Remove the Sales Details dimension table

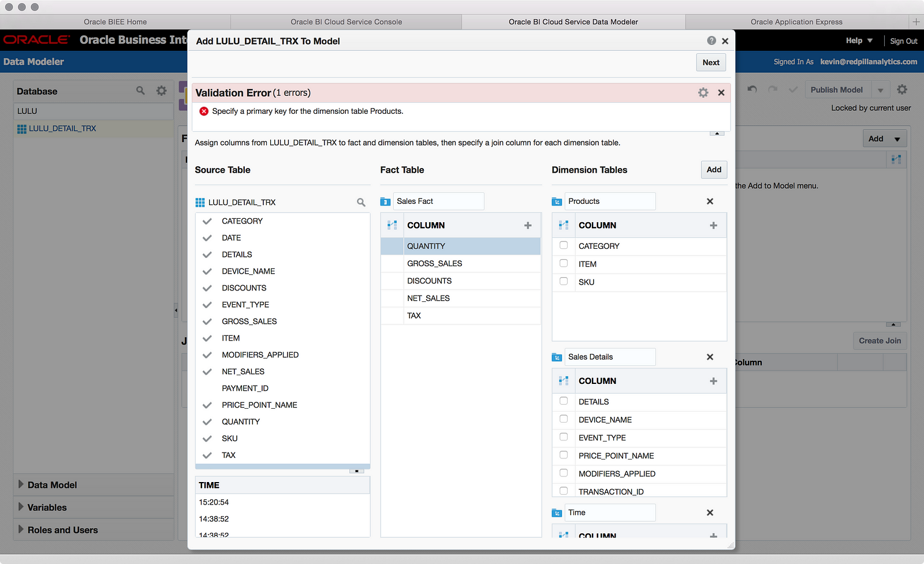pyautogui.click(x=710, y=357)
